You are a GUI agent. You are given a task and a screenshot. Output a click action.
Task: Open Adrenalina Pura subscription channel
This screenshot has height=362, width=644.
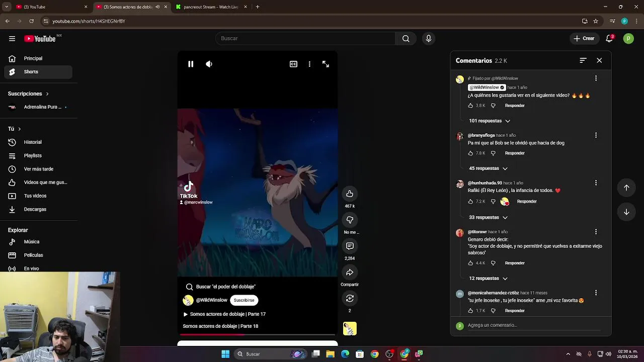(x=38, y=107)
